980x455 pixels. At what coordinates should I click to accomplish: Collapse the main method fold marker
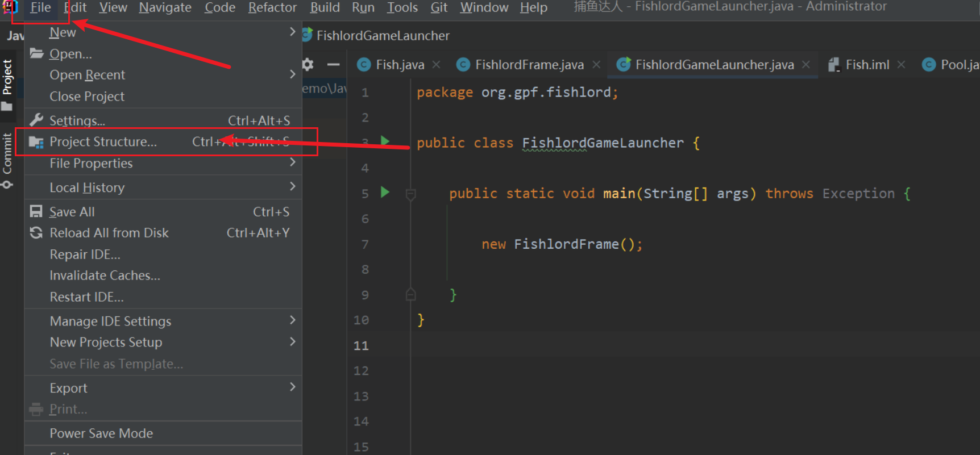point(410,194)
